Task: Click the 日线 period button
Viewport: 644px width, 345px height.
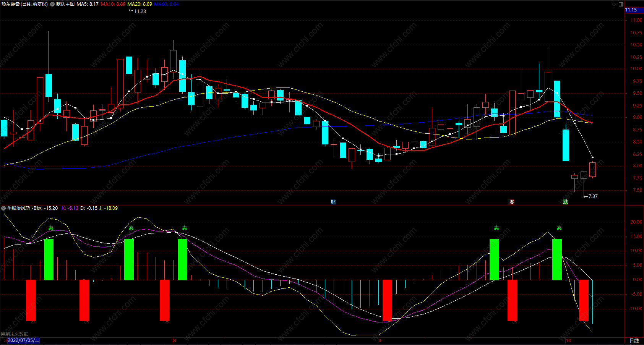Action: click(634, 340)
